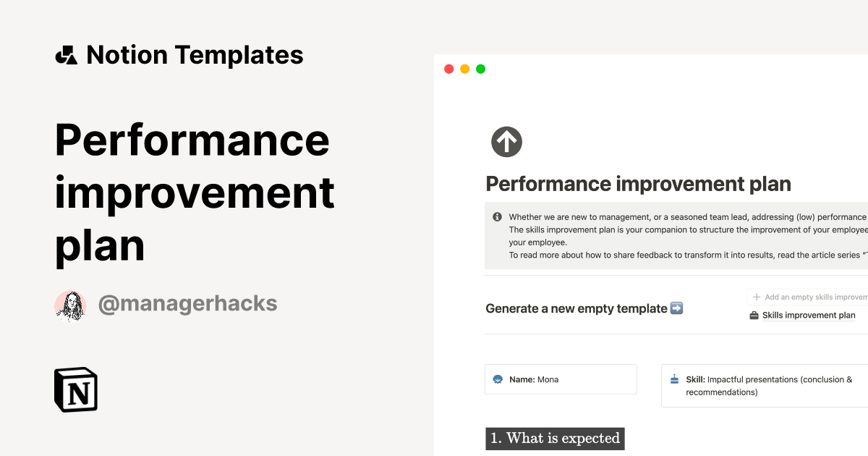
Task: Click the yellow minimize traffic light
Action: pos(464,68)
